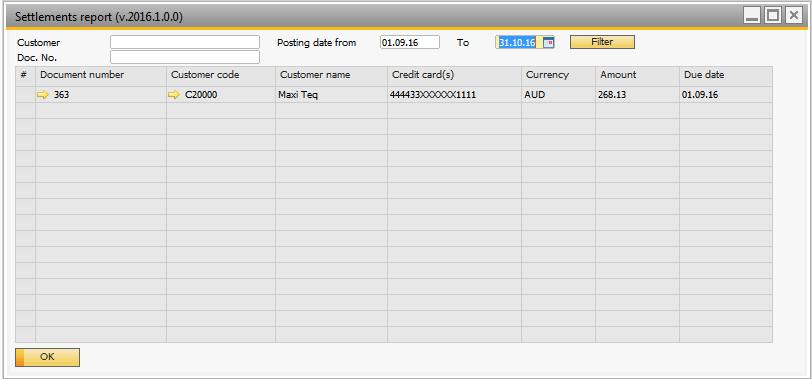Select customer code cell C20000
The image size is (812, 379).
tap(221, 95)
